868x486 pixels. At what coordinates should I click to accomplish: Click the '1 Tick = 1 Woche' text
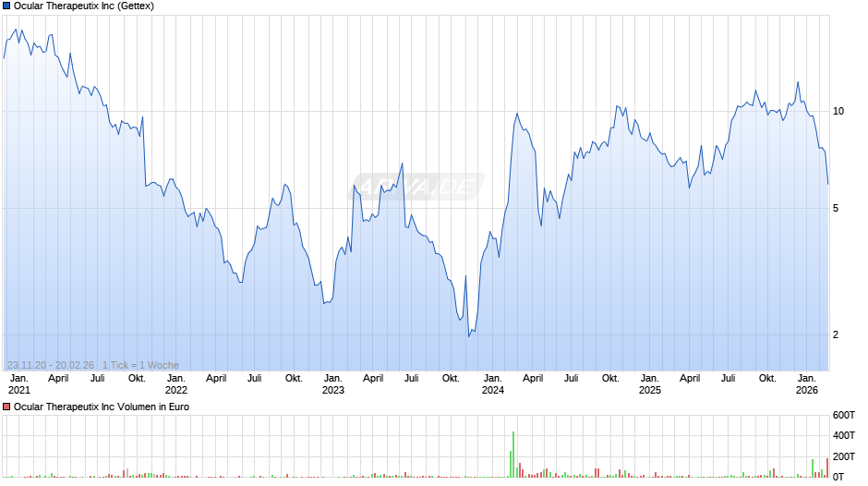pos(140,365)
